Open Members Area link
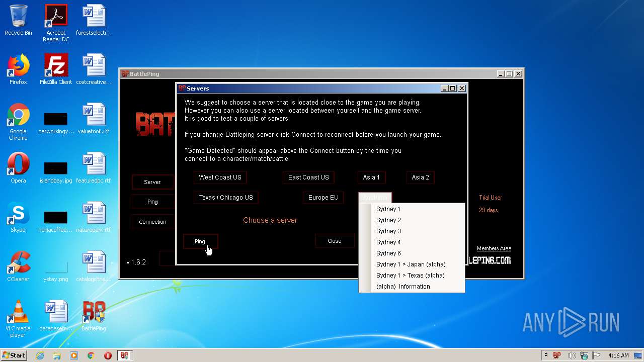 click(494, 248)
